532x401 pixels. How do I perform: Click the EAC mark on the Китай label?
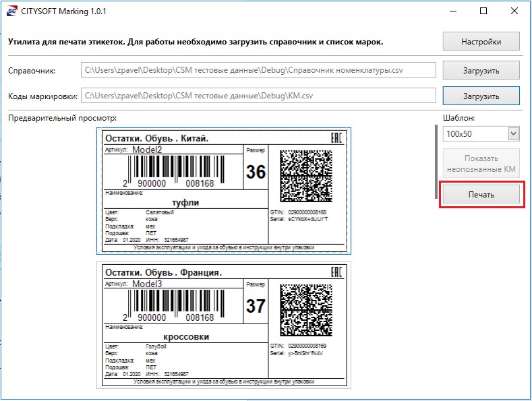coord(336,138)
